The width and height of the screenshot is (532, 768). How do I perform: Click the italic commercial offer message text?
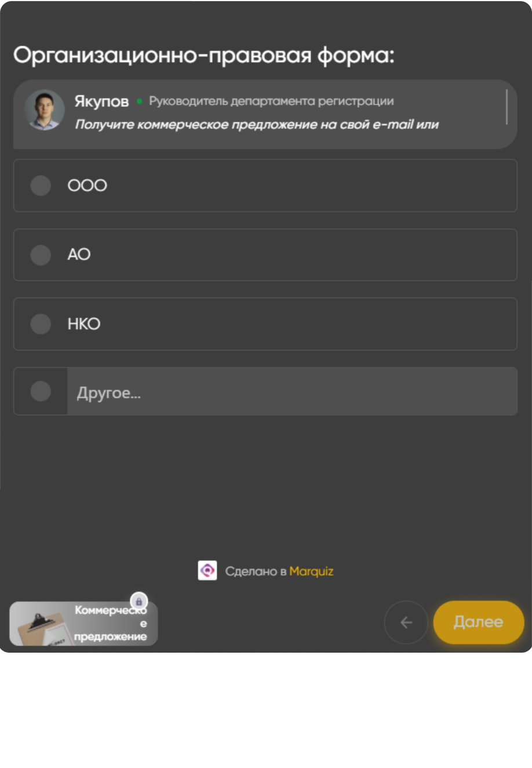(257, 125)
